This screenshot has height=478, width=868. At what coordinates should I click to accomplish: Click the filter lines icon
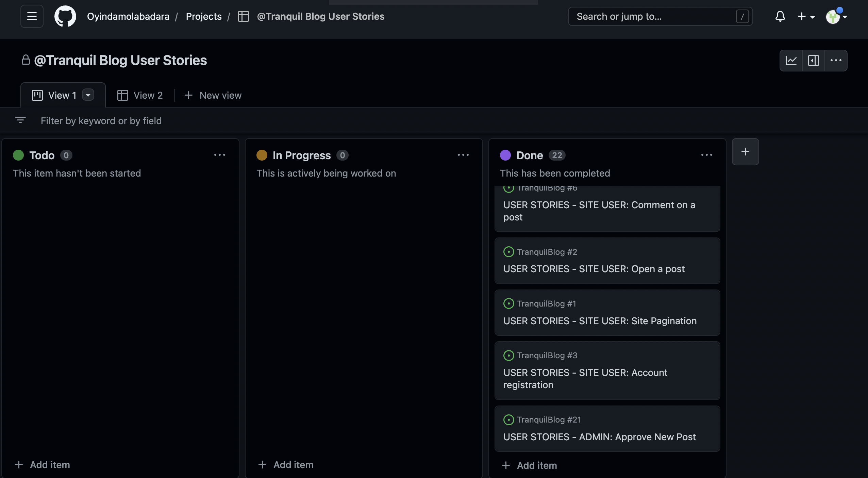[x=20, y=120]
